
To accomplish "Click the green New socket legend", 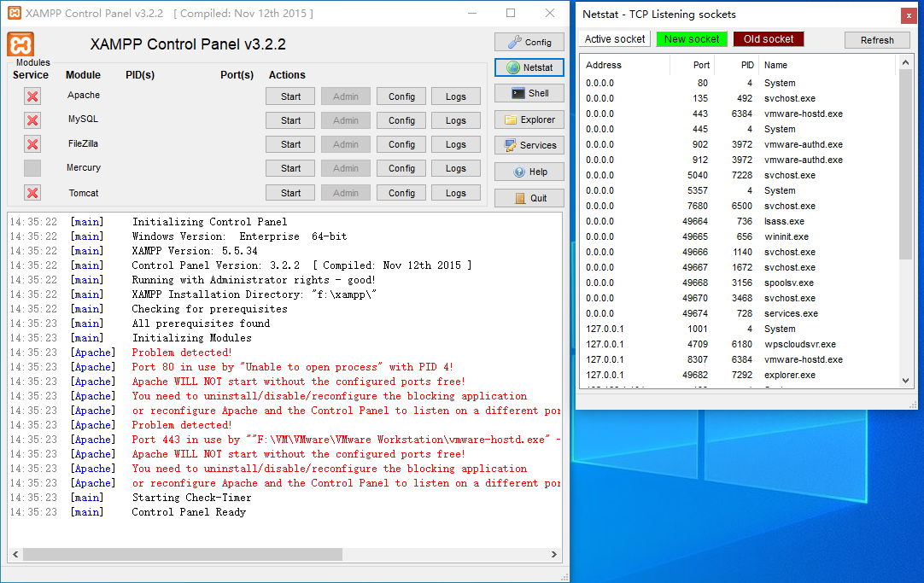I will [692, 39].
